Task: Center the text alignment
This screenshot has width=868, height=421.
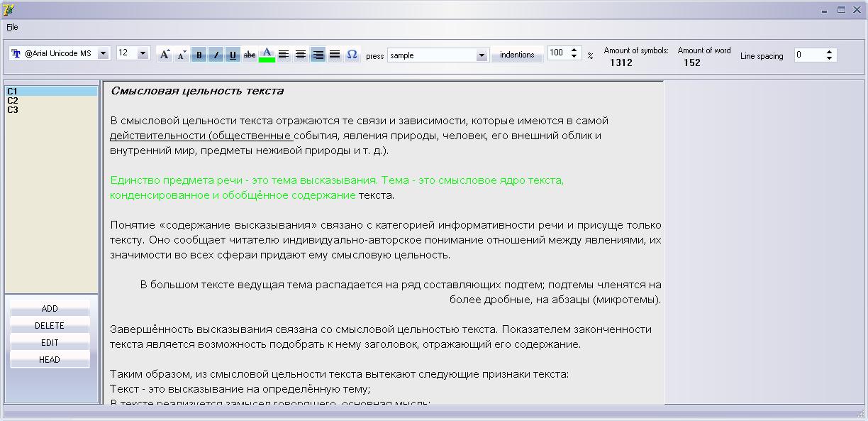Action: 301,53
